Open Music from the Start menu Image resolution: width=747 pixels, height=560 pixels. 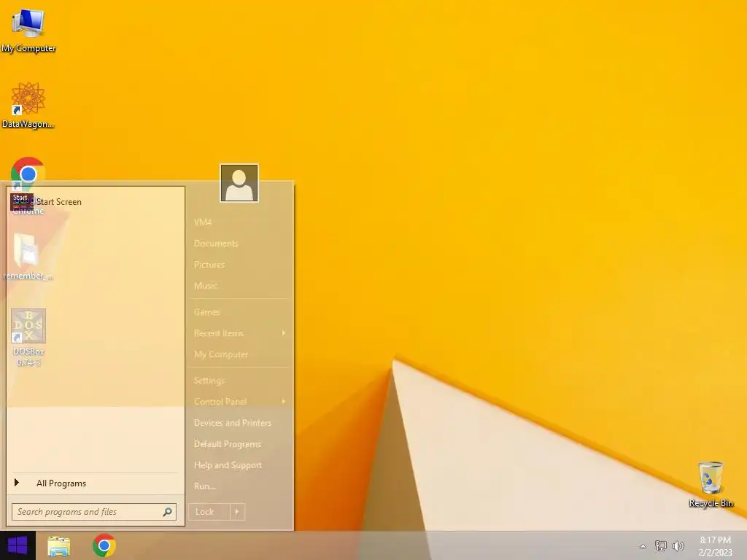(x=206, y=286)
